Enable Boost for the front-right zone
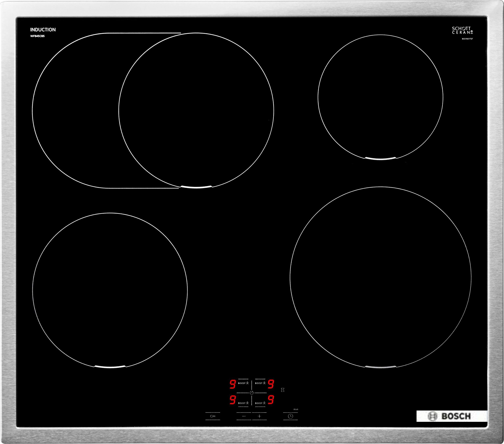 point(260,403)
